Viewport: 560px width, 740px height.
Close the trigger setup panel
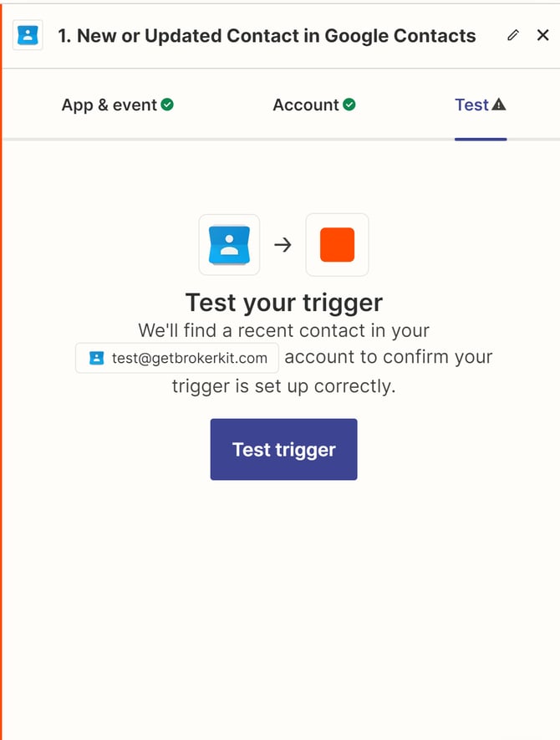tap(543, 35)
